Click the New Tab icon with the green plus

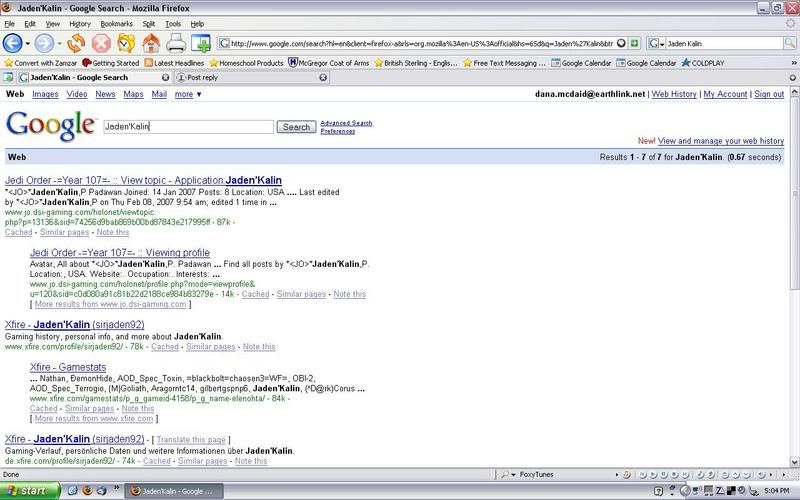pos(201,43)
